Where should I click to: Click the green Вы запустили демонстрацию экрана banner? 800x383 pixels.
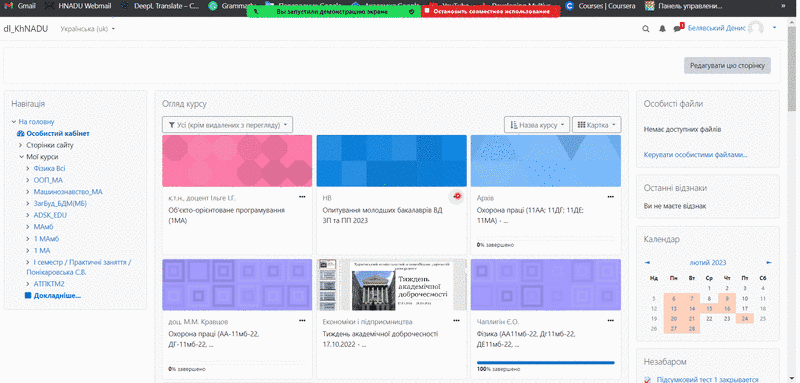click(x=334, y=11)
